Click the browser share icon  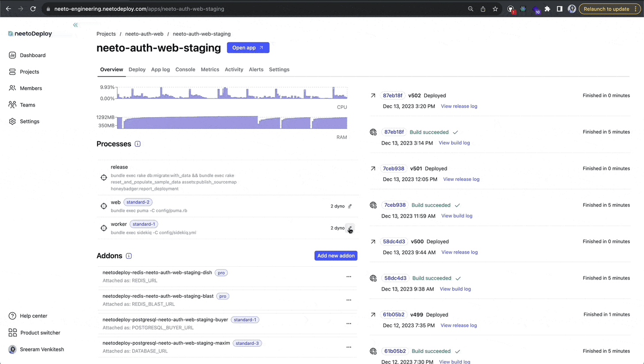click(483, 9)
